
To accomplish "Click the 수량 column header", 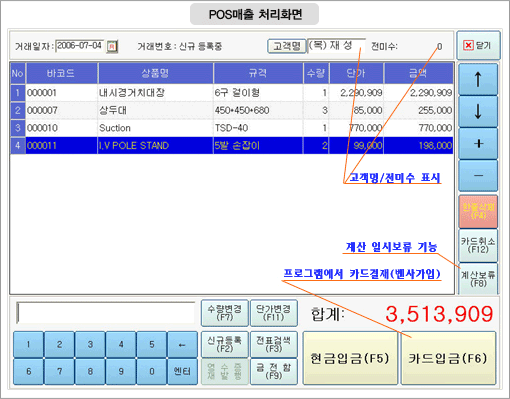I will click(316, 73).
